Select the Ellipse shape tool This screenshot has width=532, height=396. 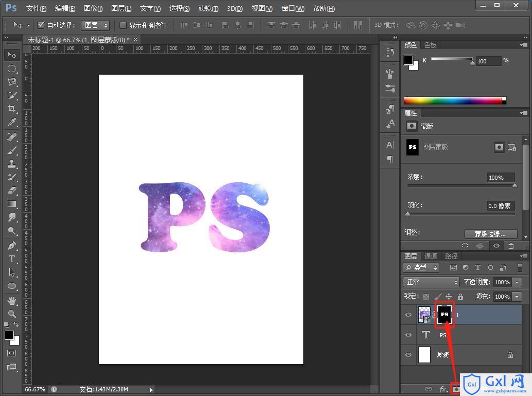point(11,286)
